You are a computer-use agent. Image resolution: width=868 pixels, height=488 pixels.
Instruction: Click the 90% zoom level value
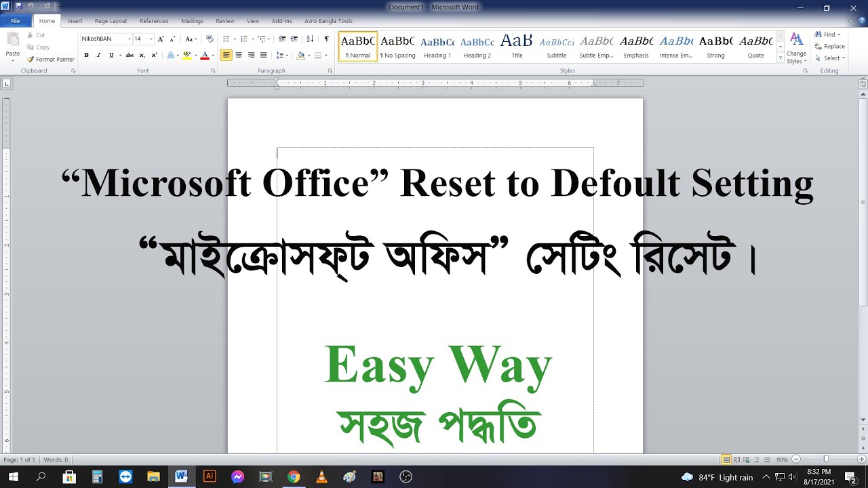(x=782, y=460)
